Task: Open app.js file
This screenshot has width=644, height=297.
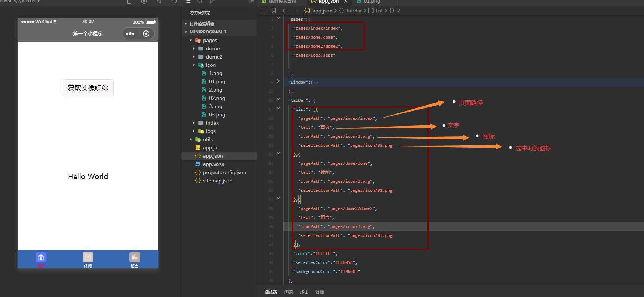Action: (x=219, y=148)
